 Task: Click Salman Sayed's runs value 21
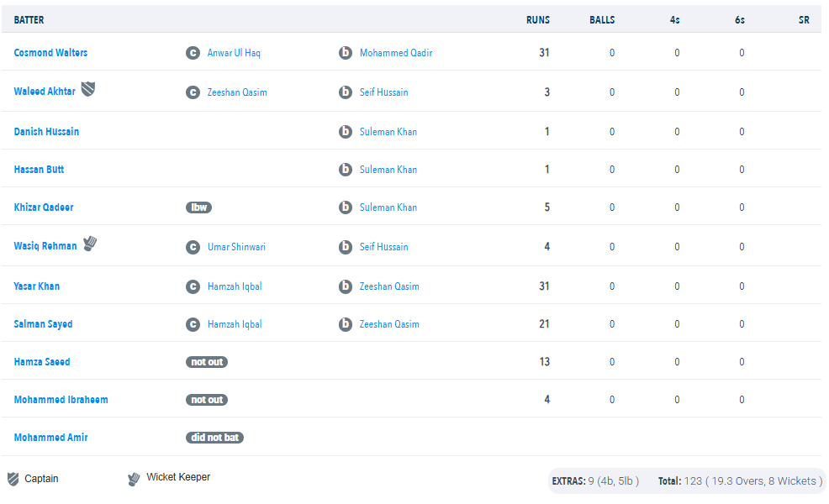pos(544,324)
